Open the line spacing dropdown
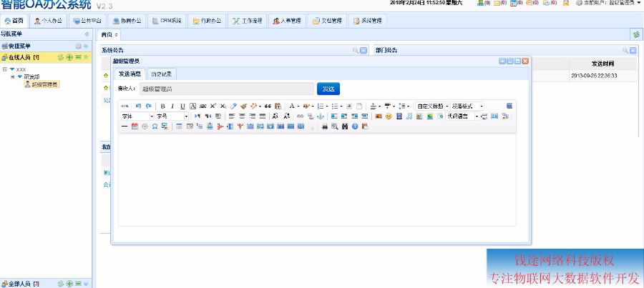This screenshot has width=644, height=288. [409, 106]
